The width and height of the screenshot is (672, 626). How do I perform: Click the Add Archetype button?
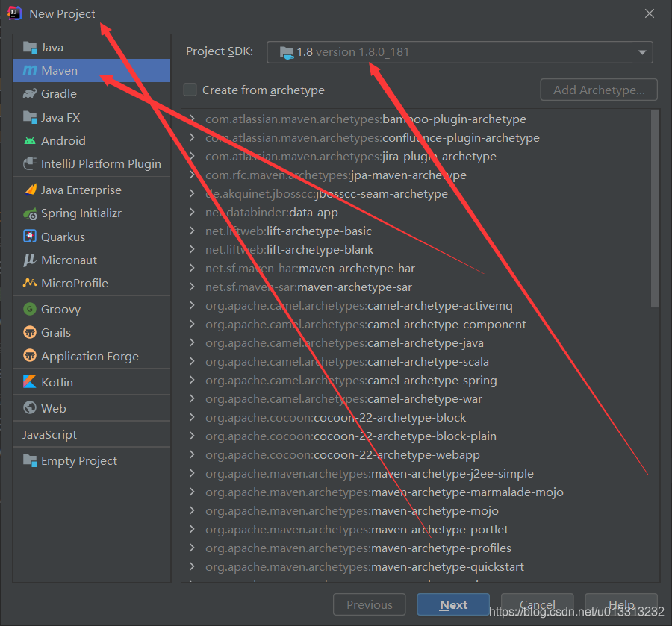(x=599, y=90)
